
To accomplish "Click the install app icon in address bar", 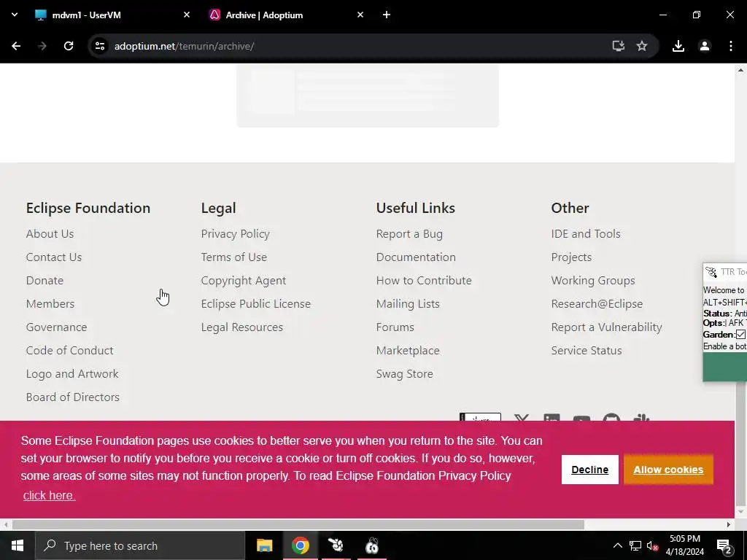I will click(618, 46).
